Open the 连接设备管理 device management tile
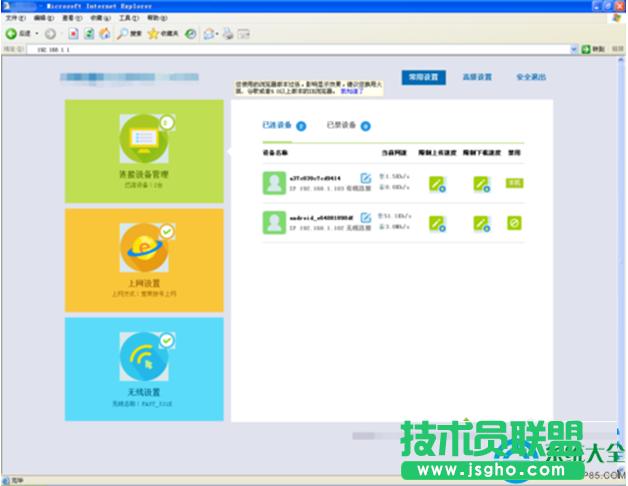 pos(144,151)
